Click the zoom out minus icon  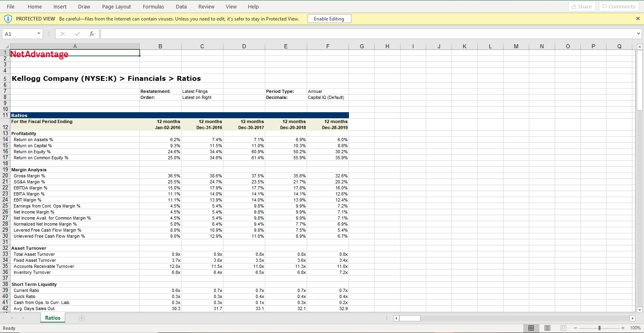576,328
